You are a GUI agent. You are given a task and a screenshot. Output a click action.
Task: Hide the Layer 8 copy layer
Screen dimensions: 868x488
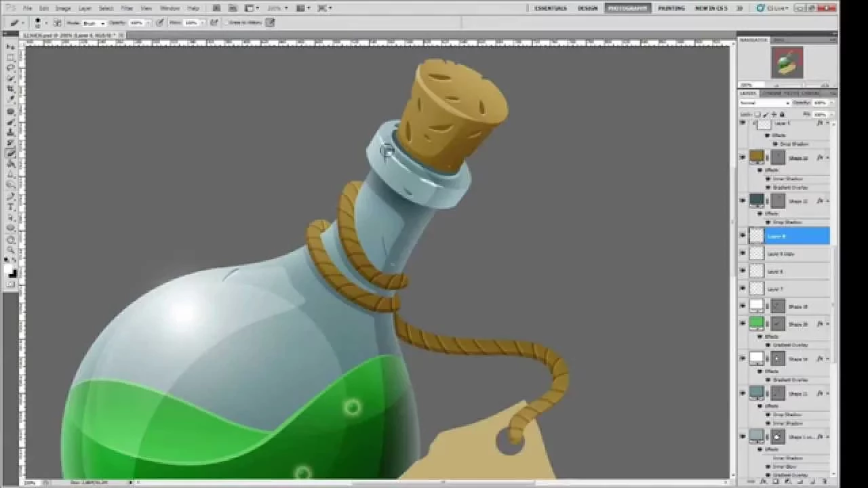tap(743, 253)
